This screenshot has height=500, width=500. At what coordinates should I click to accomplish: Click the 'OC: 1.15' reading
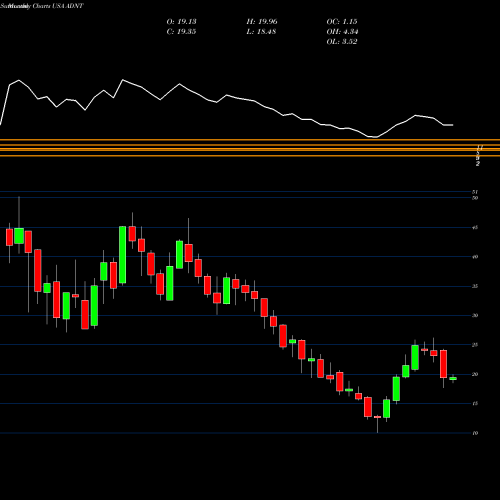pos(342,22)
